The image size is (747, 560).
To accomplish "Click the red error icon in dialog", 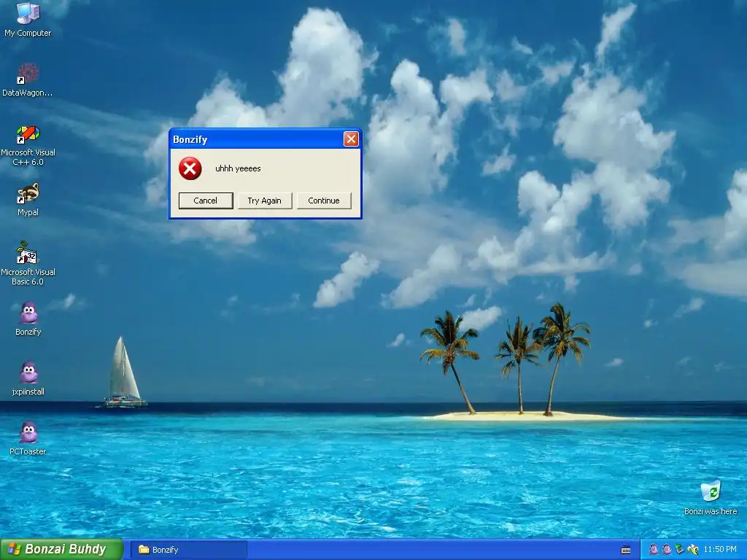I will pos(190,168).
